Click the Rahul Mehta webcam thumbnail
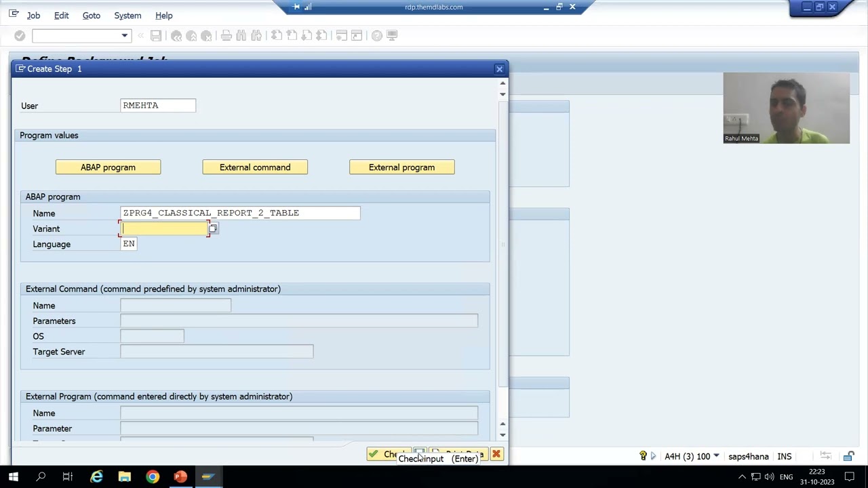The width and height of the screenshot is (868, 488). (786, 108)
